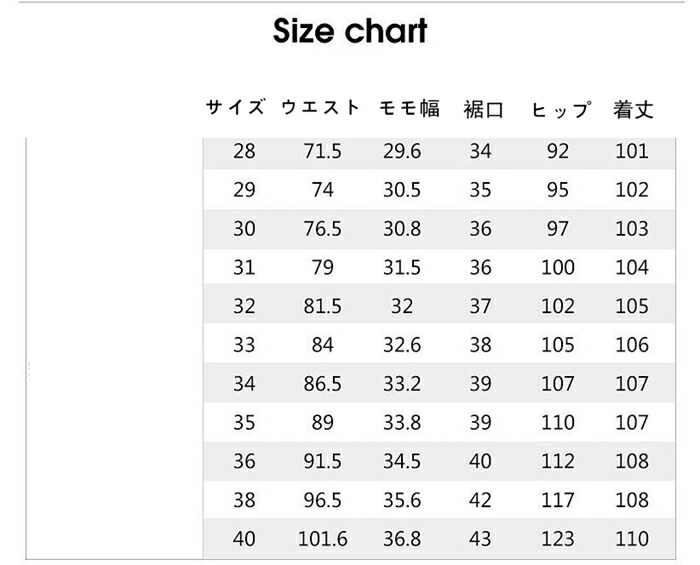
Task: Click the ヒップ column header
Action: click(x=559, y=109)
